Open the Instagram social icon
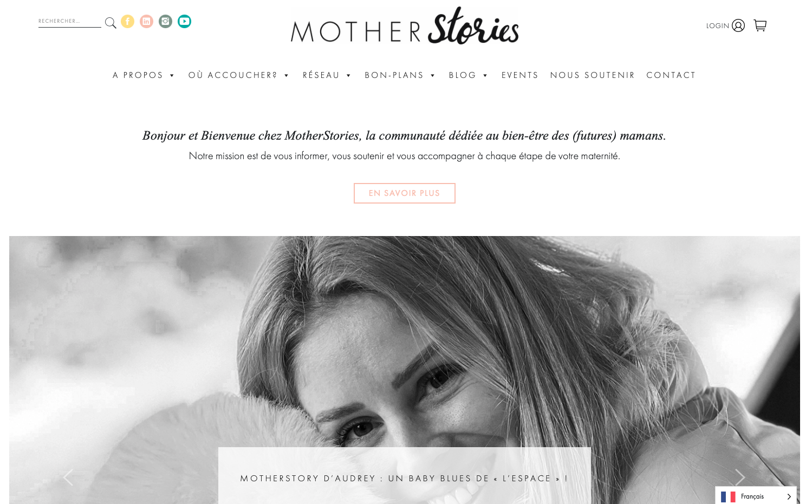This screenshot has height=504, width=812. click(x=165, y=22)
